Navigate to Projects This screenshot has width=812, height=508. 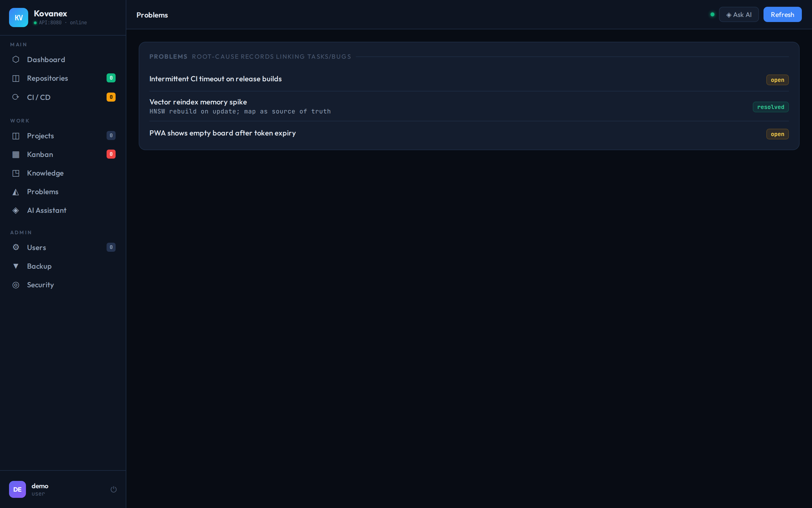(63, 136)
